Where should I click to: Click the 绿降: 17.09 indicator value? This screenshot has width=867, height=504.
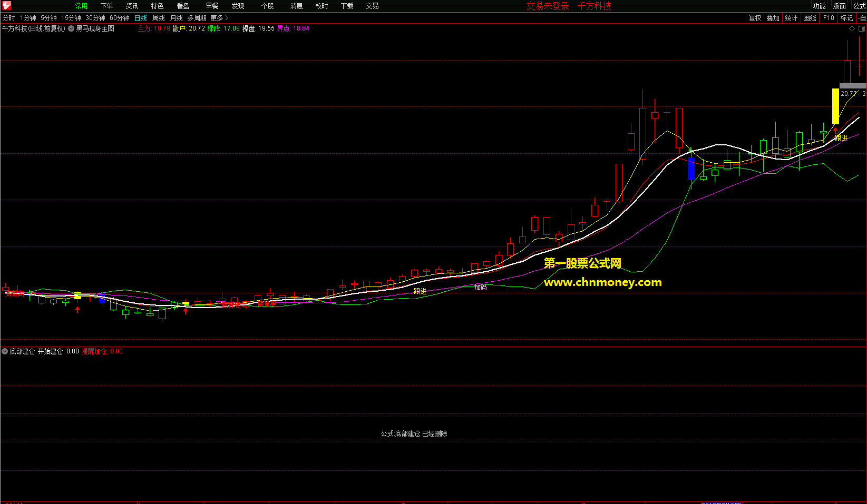pyautogui.click(x=223, y=28)
